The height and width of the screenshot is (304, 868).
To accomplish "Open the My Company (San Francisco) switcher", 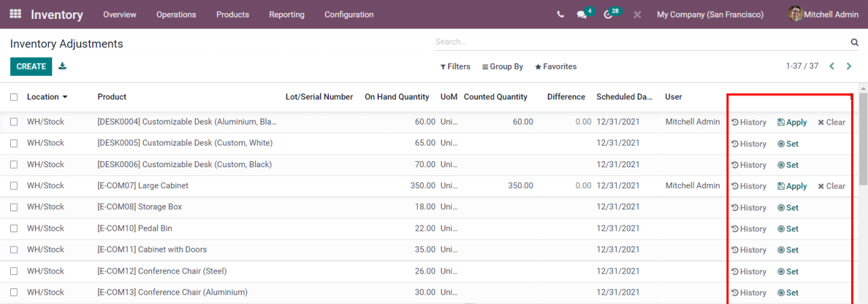I will pos(710,14).
